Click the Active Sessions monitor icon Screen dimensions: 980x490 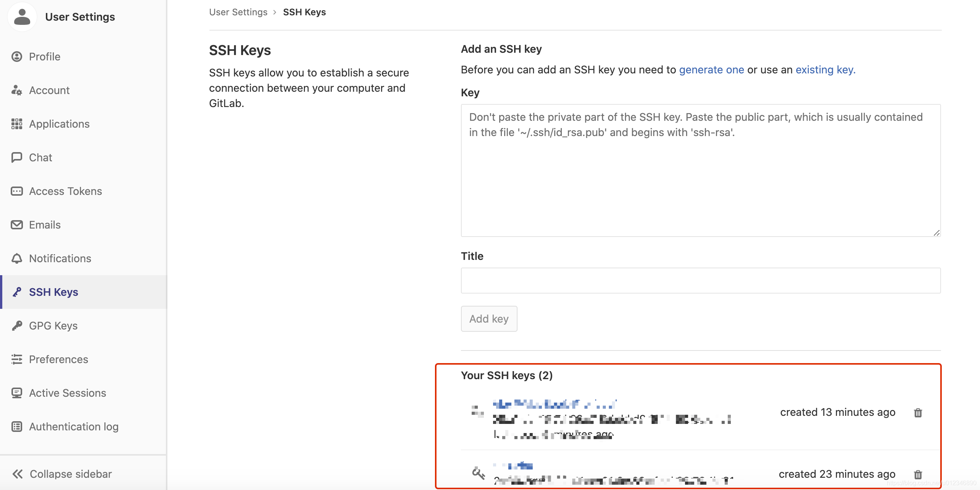coord(17,393)
